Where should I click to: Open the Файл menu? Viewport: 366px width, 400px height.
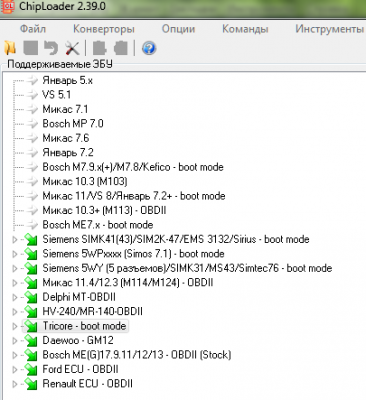(33, 29)
